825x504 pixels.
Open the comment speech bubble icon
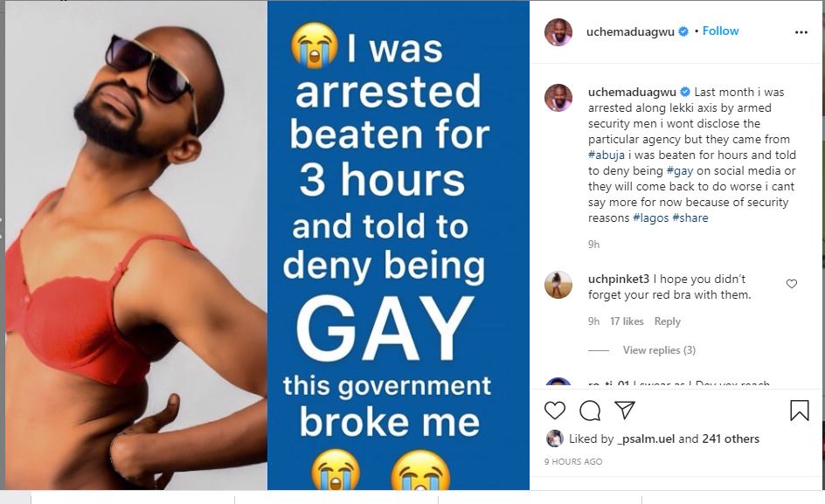[x=590, y=411]
